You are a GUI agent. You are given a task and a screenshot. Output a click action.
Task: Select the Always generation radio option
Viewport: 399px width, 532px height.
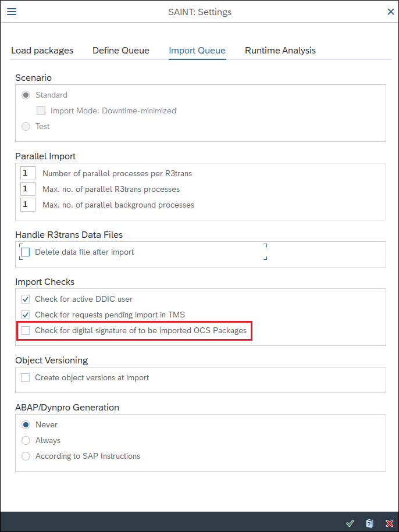pos(26,440)
